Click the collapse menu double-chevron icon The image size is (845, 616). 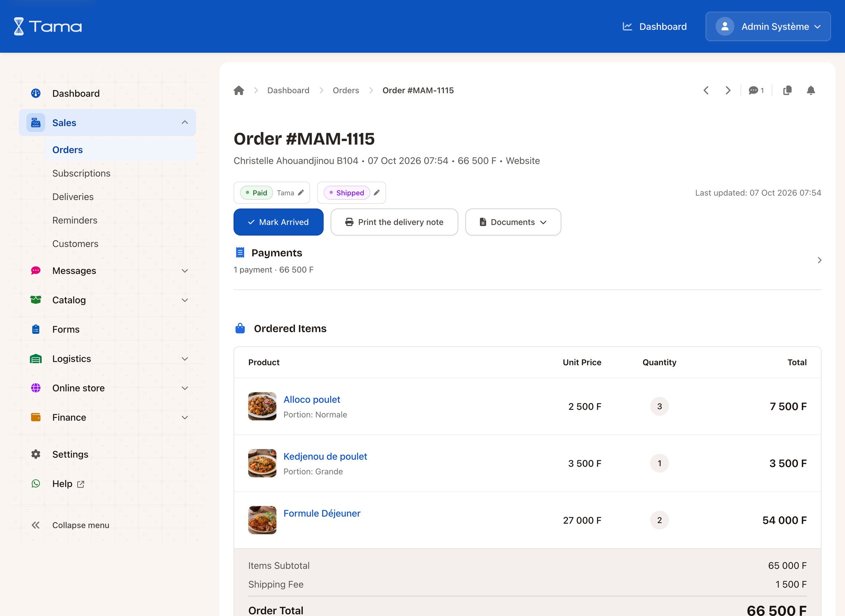click(36, 525)
